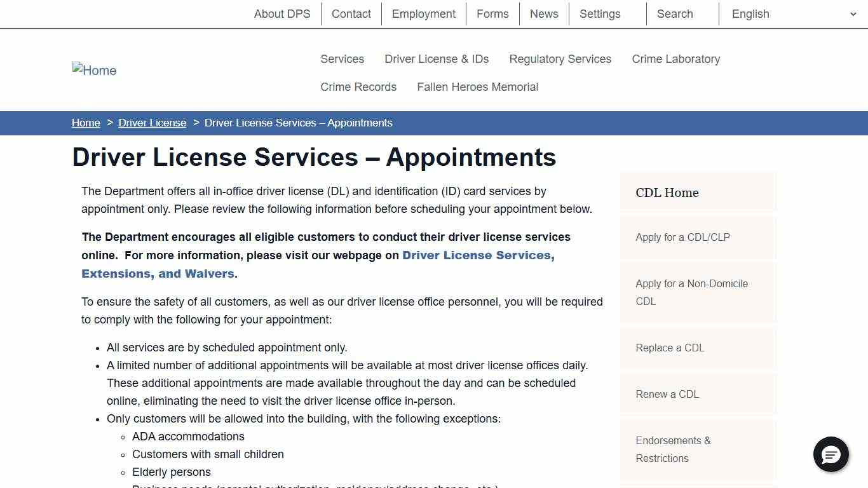Open the Regulatory Services menu
Viewport: 868px width, 488px height.
click(x=560, y=58)
